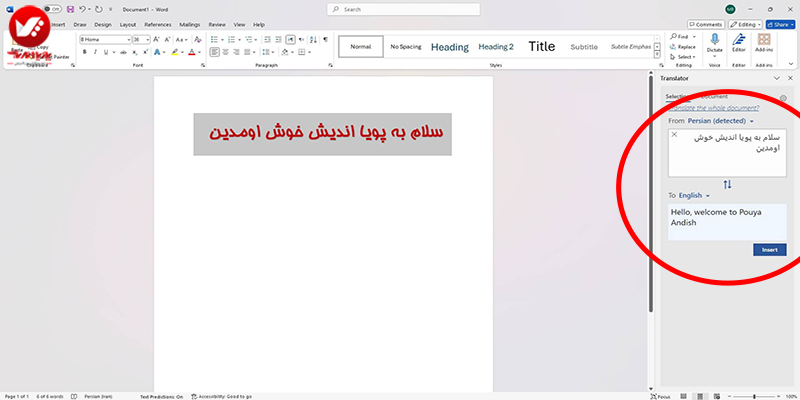Expand the Styles gallery
The image size is (800, 400).
click(657, 56)
